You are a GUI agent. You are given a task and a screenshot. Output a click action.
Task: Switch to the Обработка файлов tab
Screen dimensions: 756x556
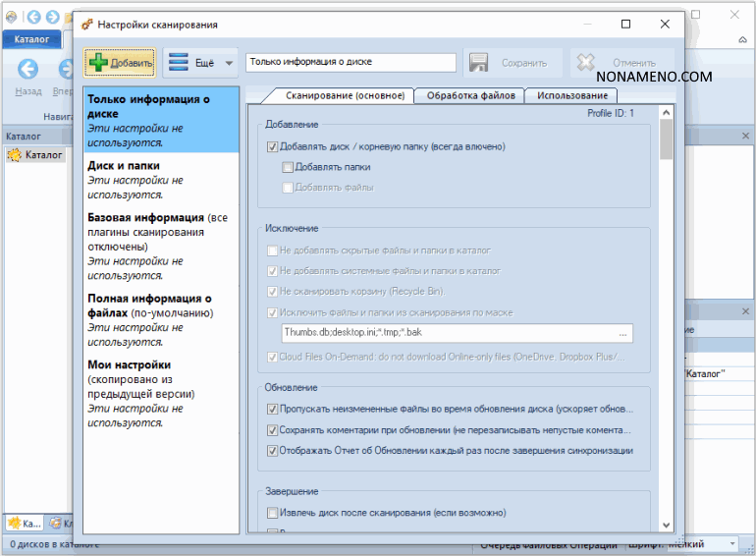coord(469,95)
